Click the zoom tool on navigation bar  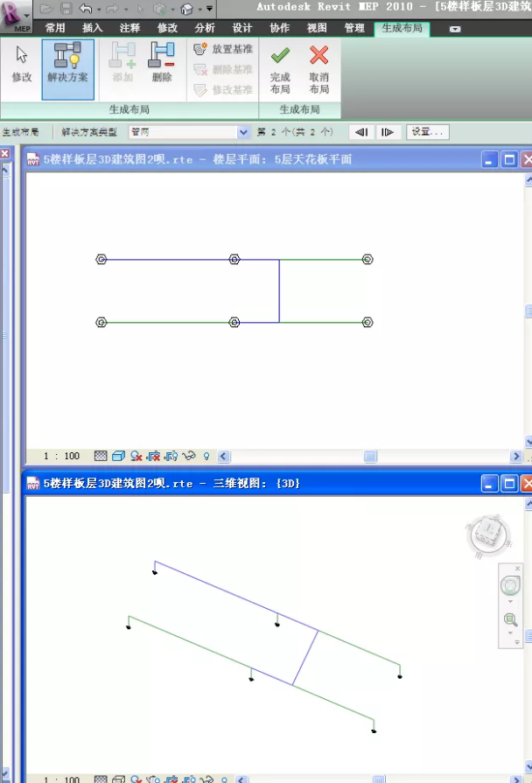click(510, 619)
